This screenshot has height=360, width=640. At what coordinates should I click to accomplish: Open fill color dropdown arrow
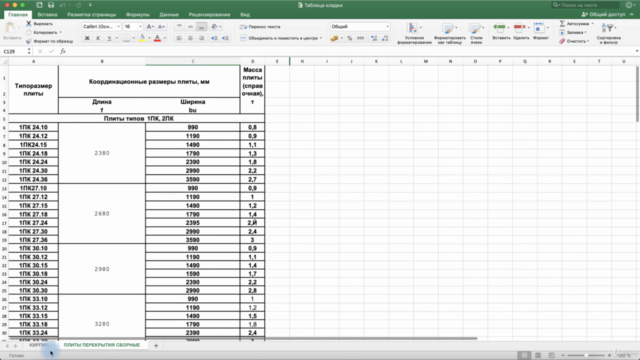149,38
